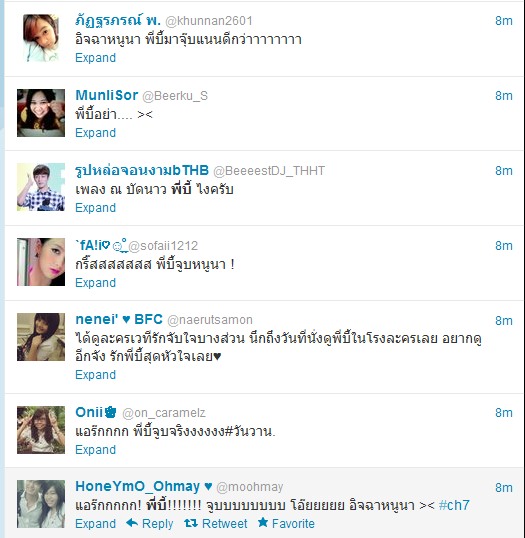This screenshot has width=525, height=538.
Task: Expand the nenei' BFC tweet
Action: 95,375
